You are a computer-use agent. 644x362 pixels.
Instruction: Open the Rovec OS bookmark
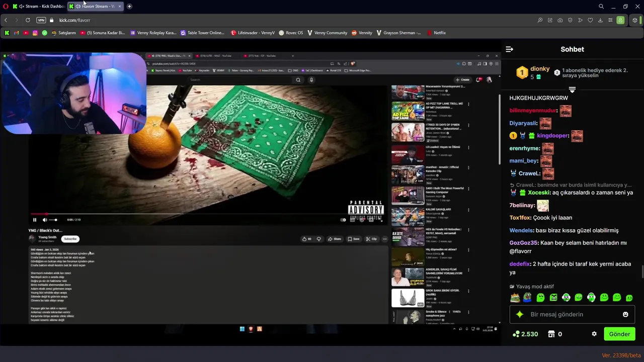pos(291,33)
